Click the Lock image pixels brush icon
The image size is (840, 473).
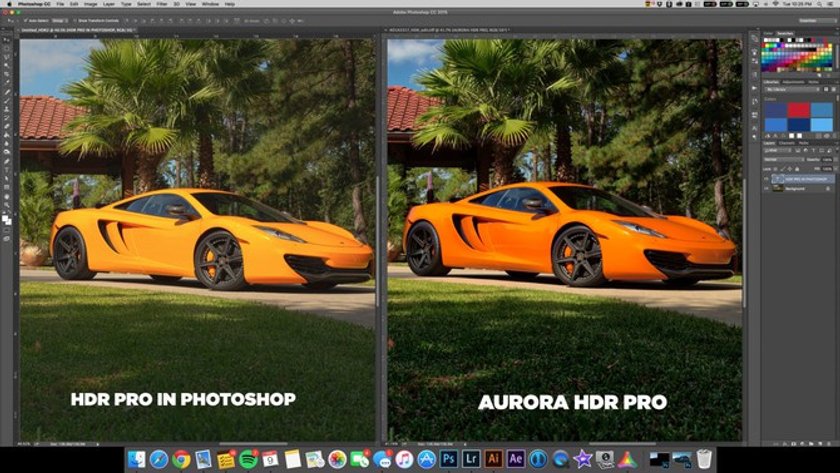point(782,169)
